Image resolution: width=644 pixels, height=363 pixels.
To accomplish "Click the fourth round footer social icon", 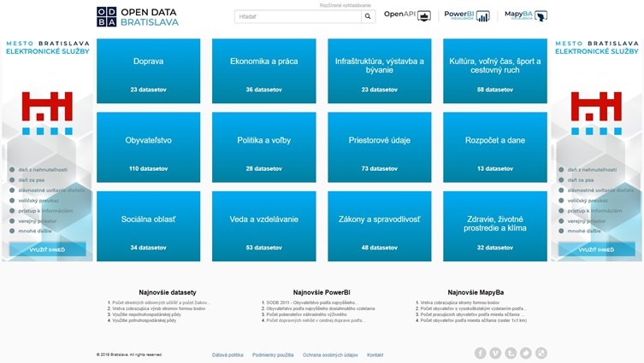I will 526,353.
